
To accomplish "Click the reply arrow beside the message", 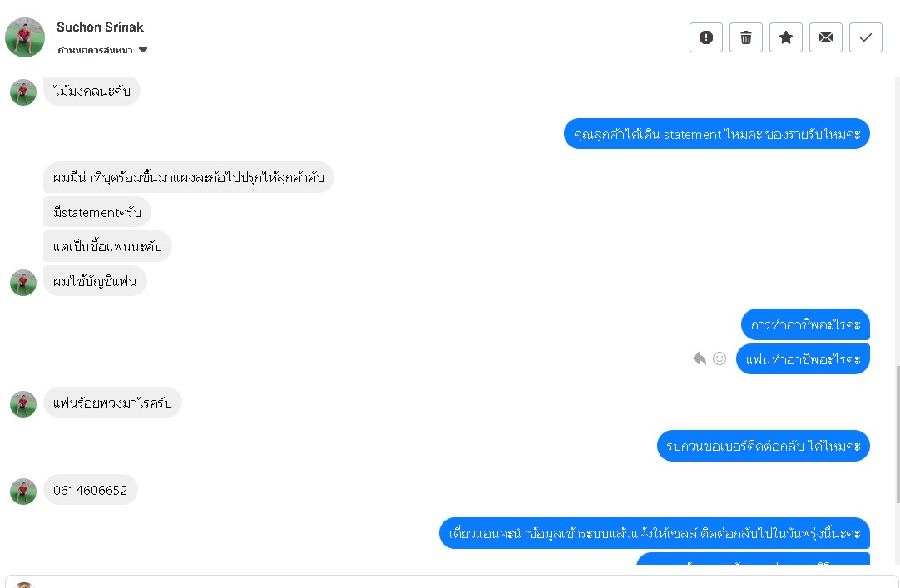I will click(700, 358).
